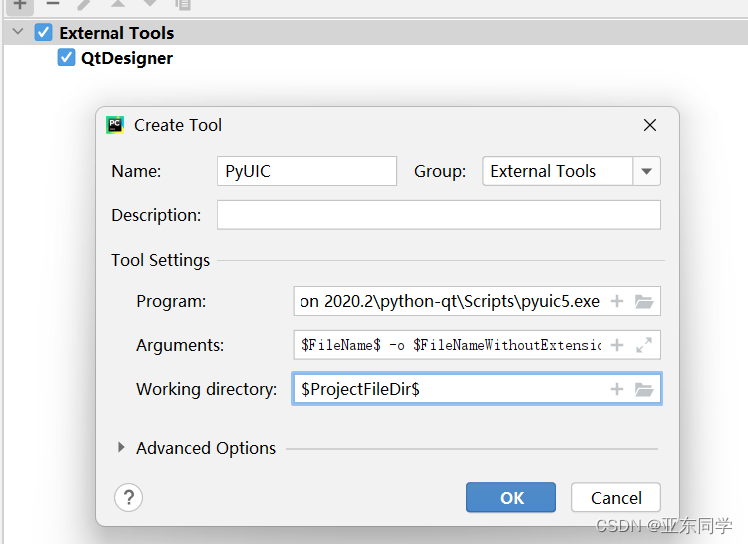748x544 pixels.
Task: Select External Tools group row
Action: pyautogui.click(x=116, y=33)
